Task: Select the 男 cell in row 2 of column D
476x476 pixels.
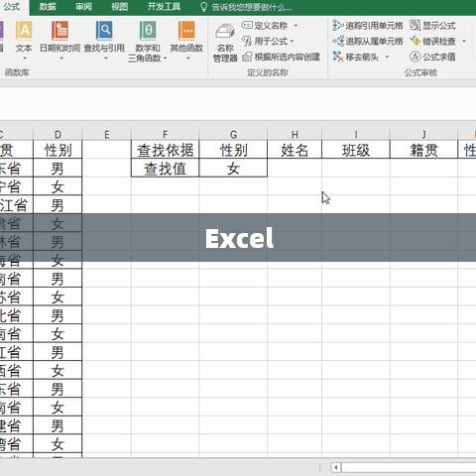Action: pyautogui.click(x=58, y=169)
